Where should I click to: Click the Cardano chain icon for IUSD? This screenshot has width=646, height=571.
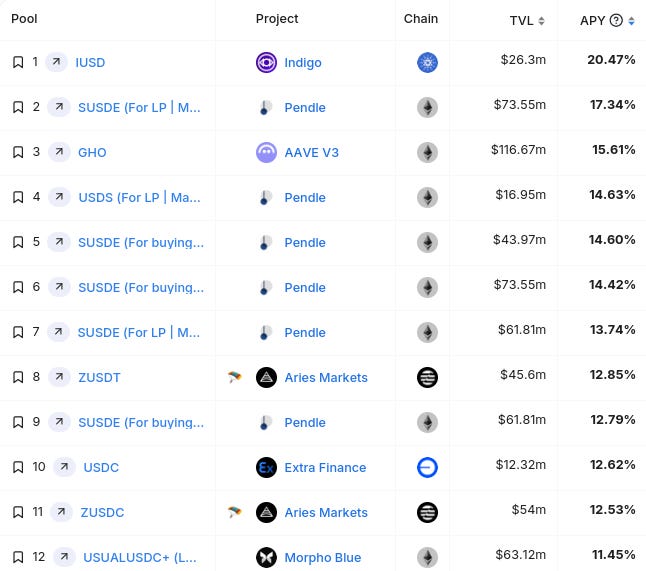coord(427,63)
